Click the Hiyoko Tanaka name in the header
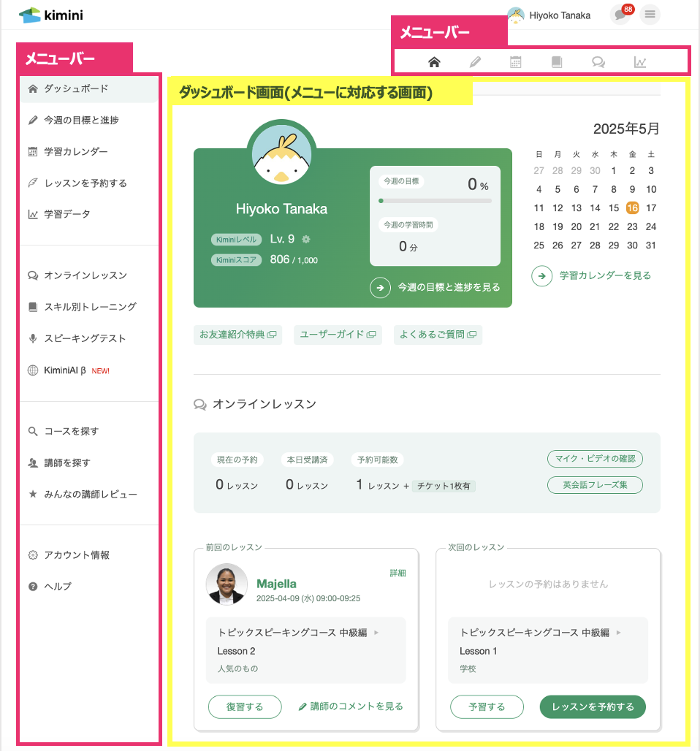 click(560, 15)
